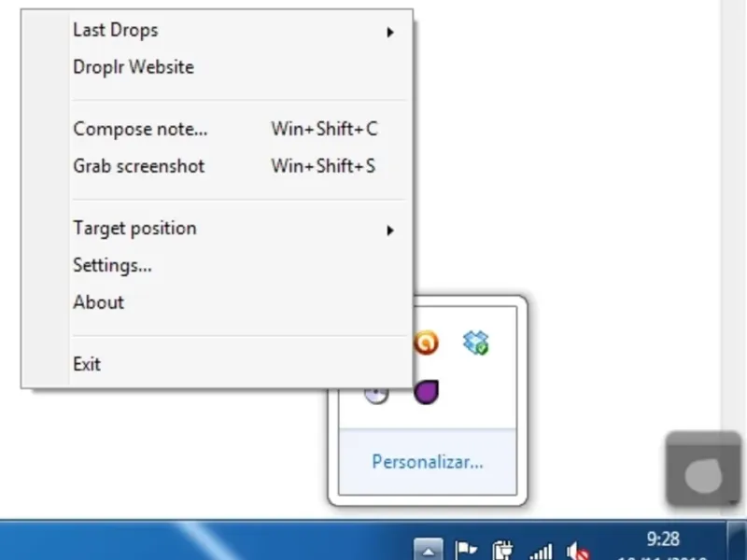The width and height of the screenshot is (747, 560).
Task: Open the Personalizar link
Action: click(x=428, y=462)
